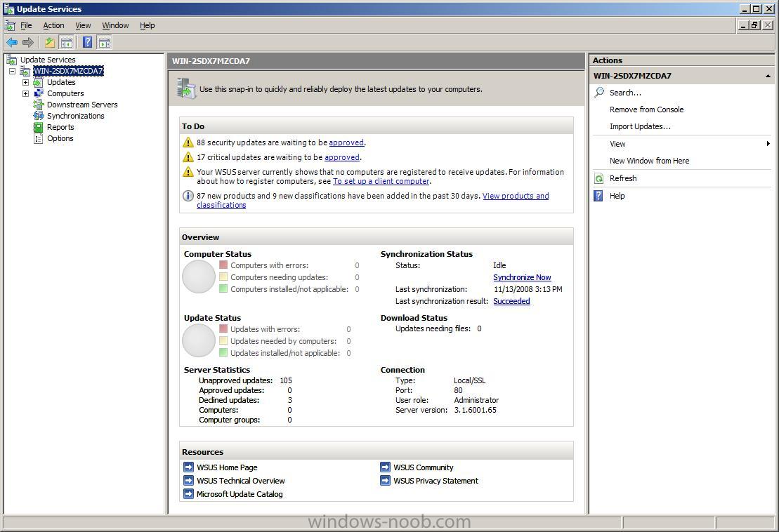779x532 pixels.
Task: Click the arrow icon next to WSUS Home Page
Action: 188,467
